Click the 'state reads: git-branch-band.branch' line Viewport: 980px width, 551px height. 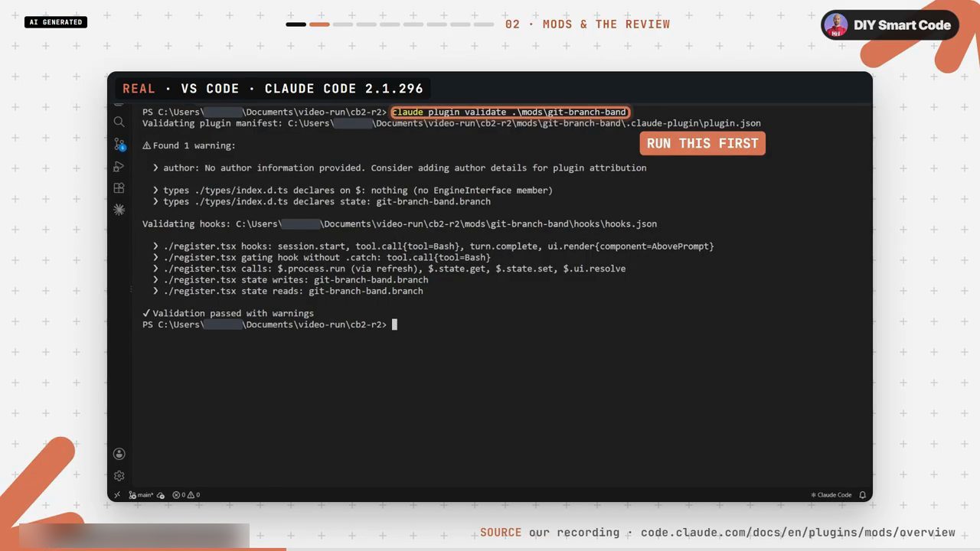point(288,291)
